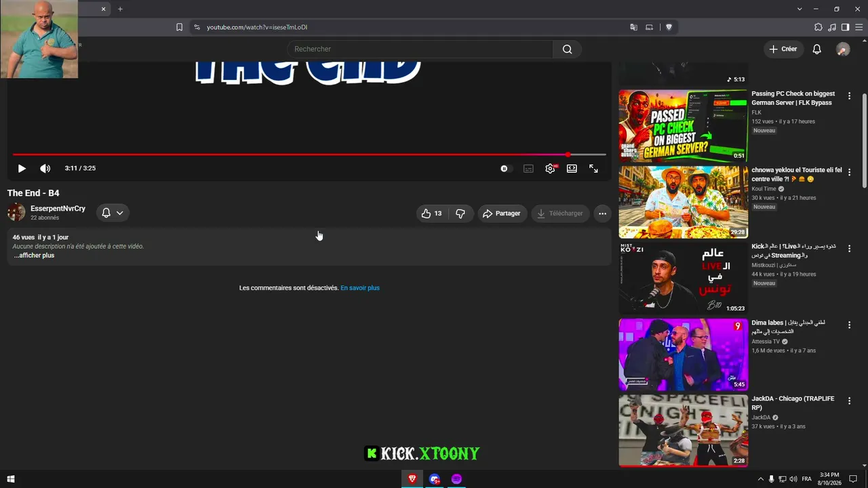Toggle the browser sidebar panel icon

[x=845, y=27]
